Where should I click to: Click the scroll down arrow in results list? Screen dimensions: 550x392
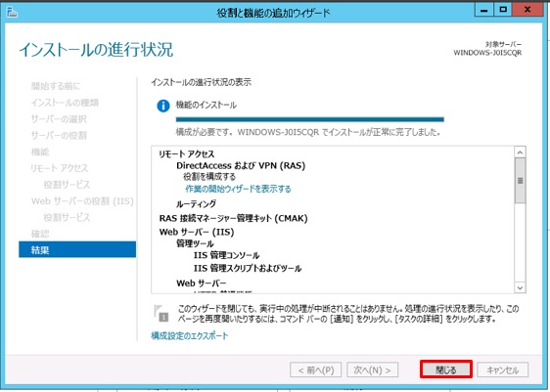(x=520, y=287)
